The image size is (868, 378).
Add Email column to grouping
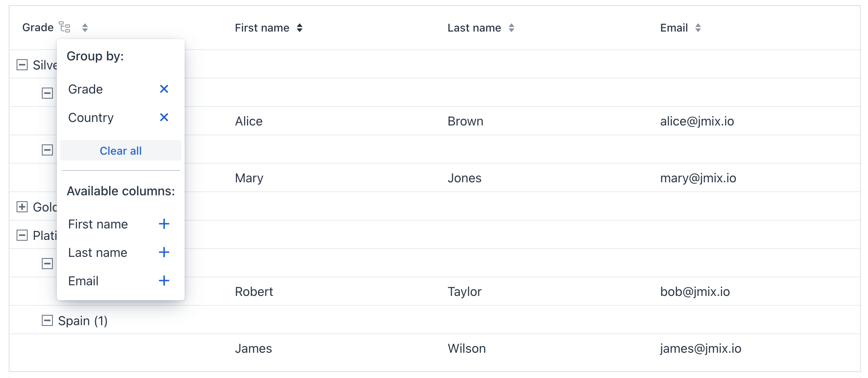click(x=164, y=281)
